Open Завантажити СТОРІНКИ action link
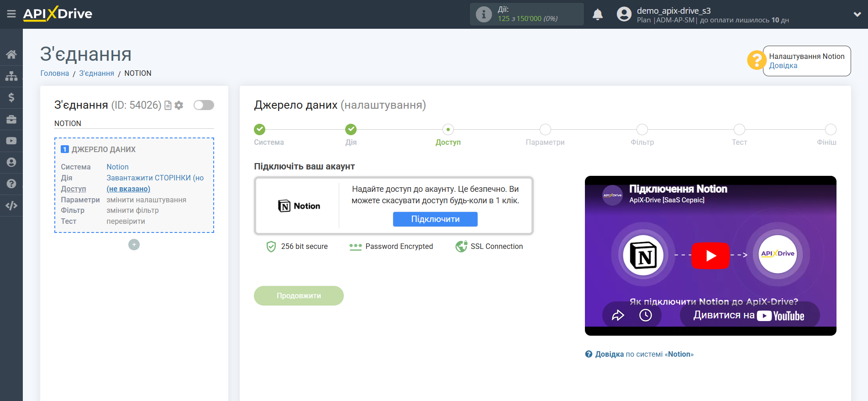 click(x=155, y=178)
